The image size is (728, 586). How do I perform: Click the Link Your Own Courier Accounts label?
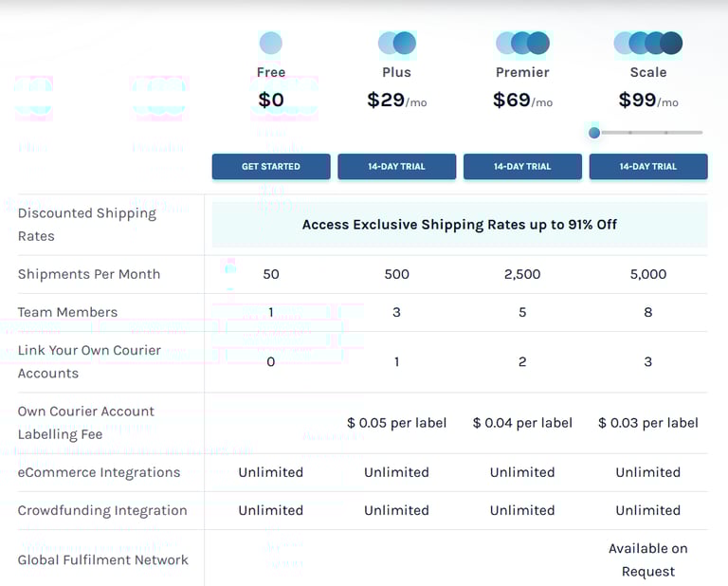[89, 361]
